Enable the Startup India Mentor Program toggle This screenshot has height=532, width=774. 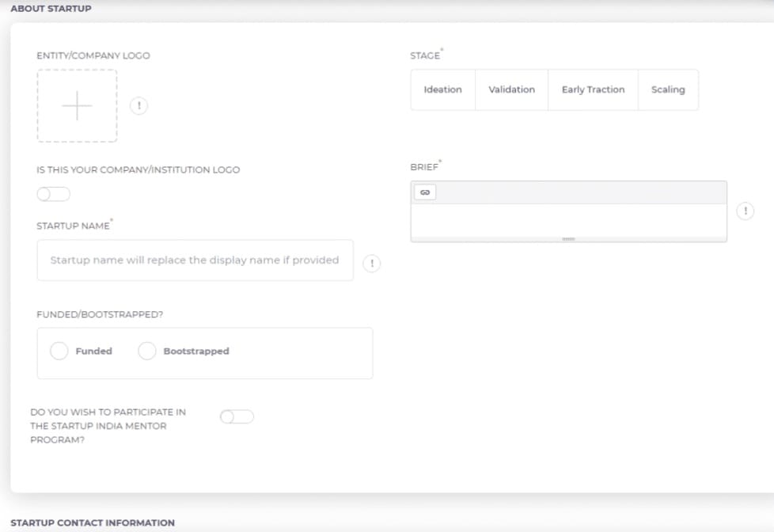(x=237, y=417)
